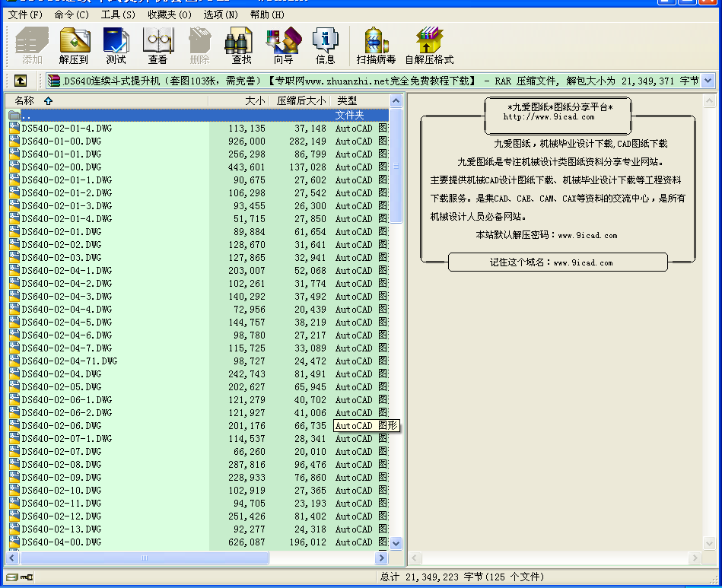Image resolution: width=722 pixels, height=588 pixels.
Task: Select file DS640-02-02.DWG
Action: tap(61, 245)
